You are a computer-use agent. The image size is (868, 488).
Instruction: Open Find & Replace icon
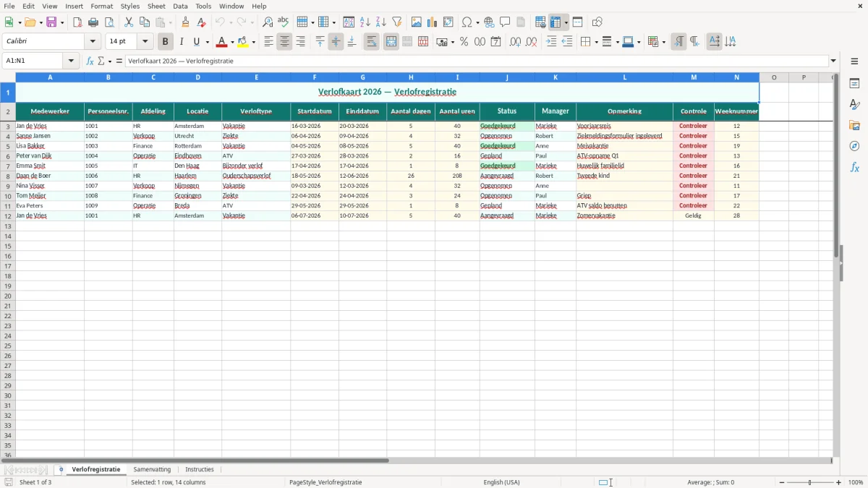click(x=268, y=22)
